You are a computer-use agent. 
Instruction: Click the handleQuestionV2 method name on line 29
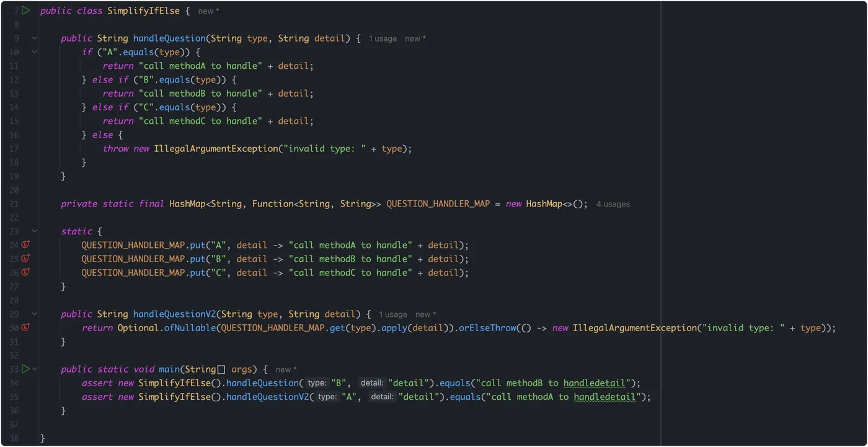(174, 314)
